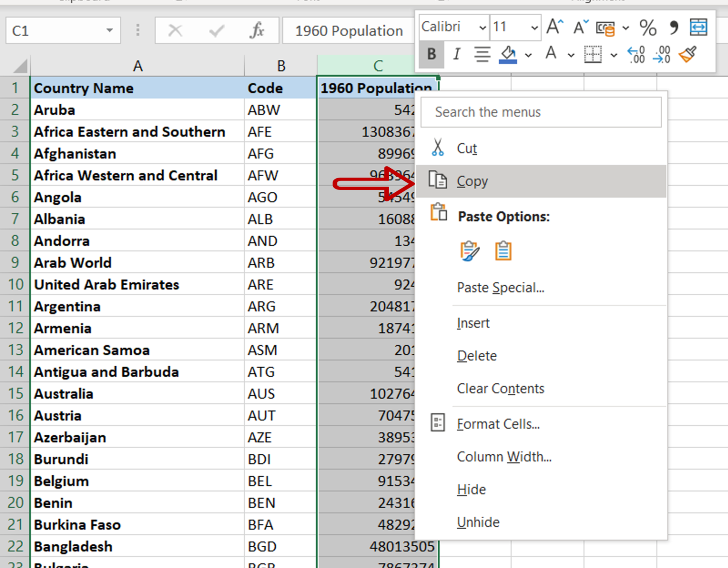Click the Increase Decimal icon
Viewport: 728px width, 568px height.
tap(636, 54)
